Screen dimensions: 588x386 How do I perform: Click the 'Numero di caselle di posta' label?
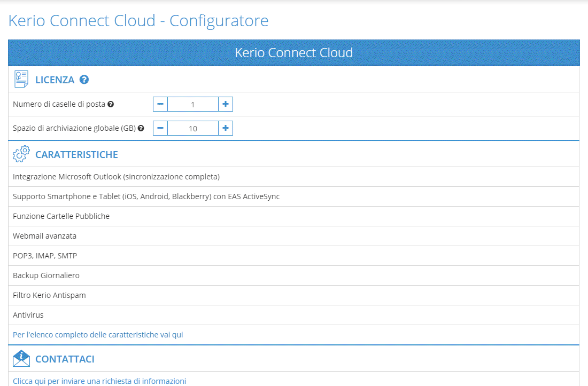pyautogui.click(x=59, y=104)
